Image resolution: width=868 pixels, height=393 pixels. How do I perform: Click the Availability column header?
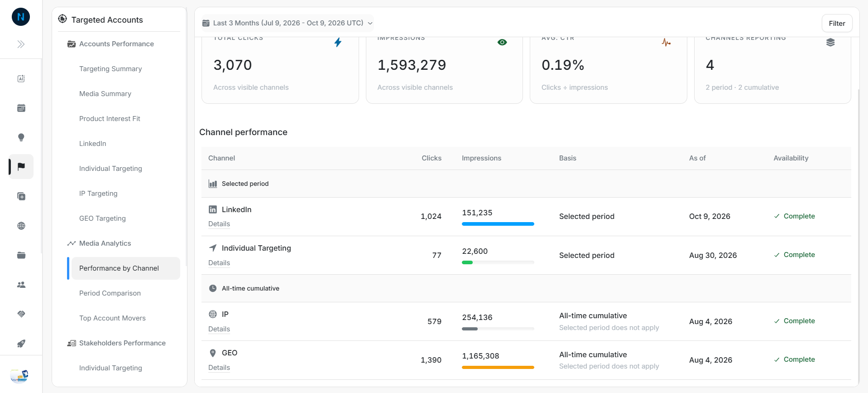coord(791,158)
